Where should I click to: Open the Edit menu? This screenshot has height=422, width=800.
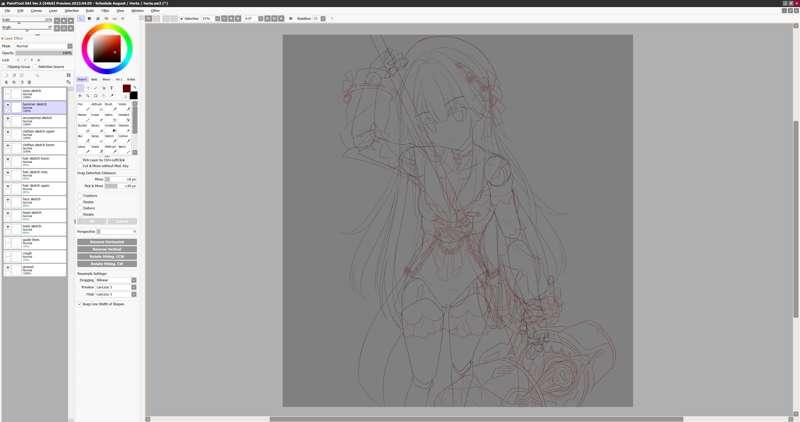coord(20,10)
